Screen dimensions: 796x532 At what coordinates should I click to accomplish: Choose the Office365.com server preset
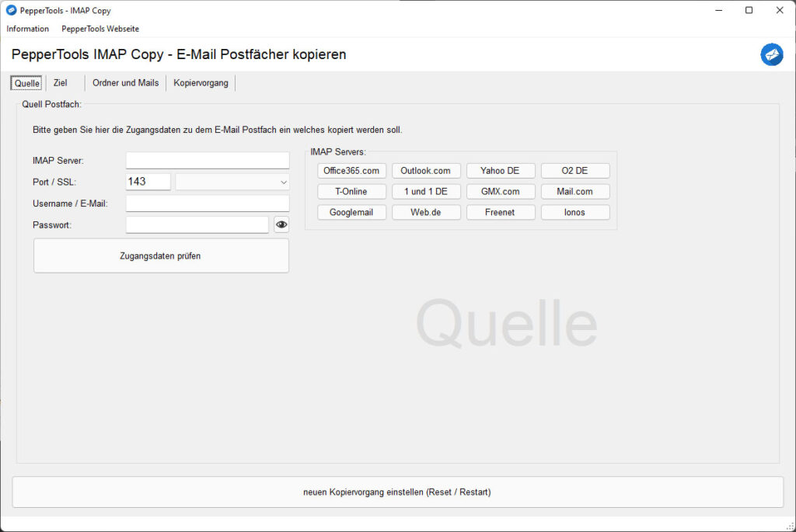coord(351,171)
